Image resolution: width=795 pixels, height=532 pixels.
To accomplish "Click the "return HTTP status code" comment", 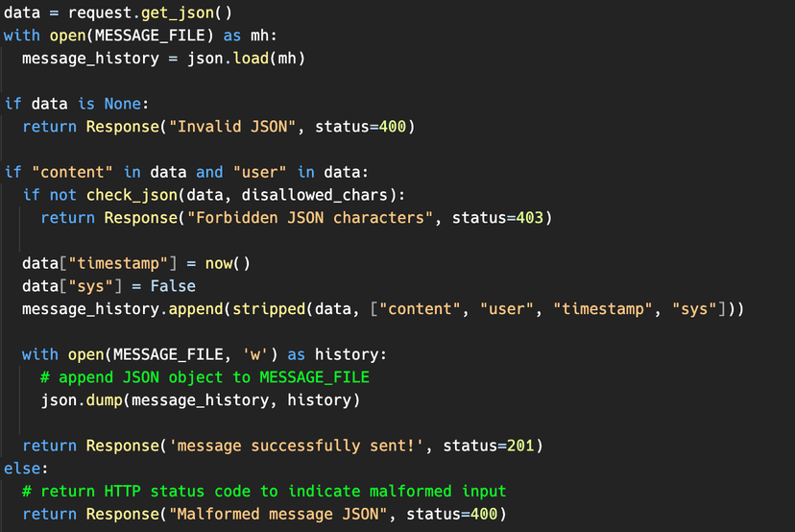I will click(x=264, y=491).
